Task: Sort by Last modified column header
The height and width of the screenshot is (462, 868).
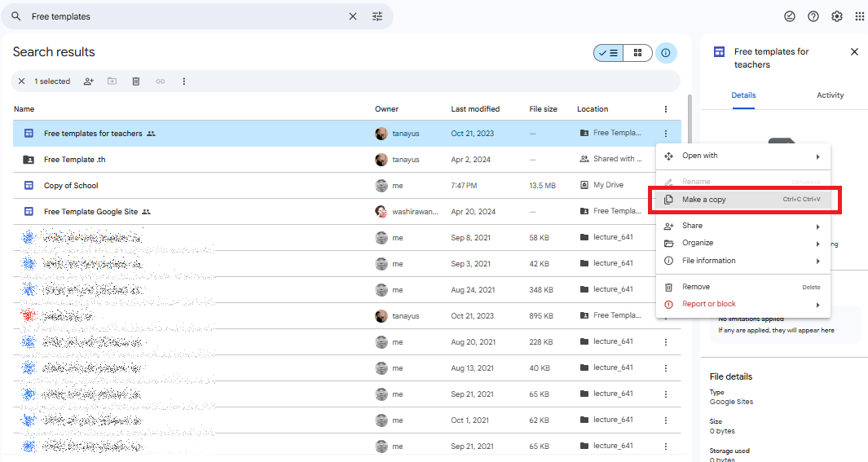Action: point(475,109)
